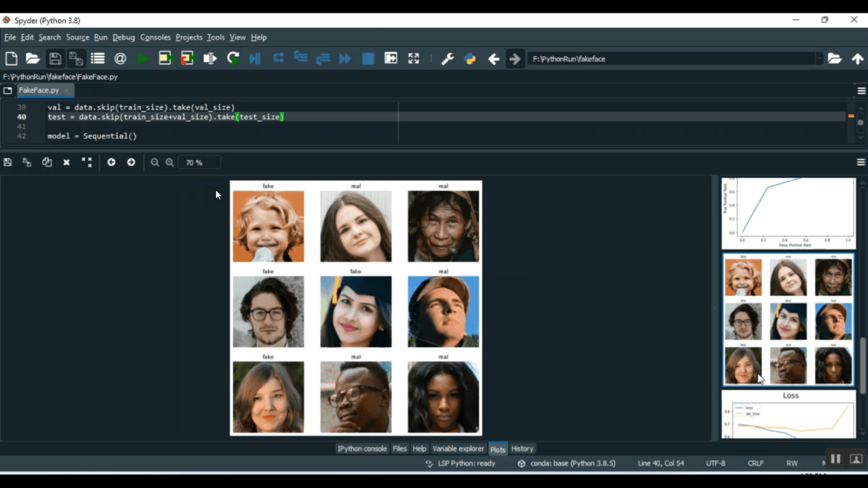Open the Preferences wrench icon
868x488 pixels.
point(447,58)
